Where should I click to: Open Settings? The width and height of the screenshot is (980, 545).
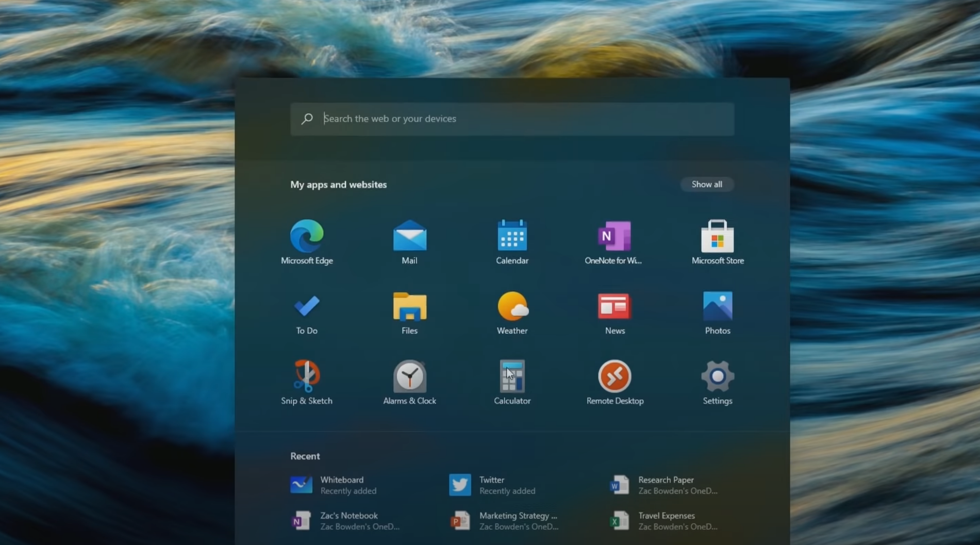717,382
